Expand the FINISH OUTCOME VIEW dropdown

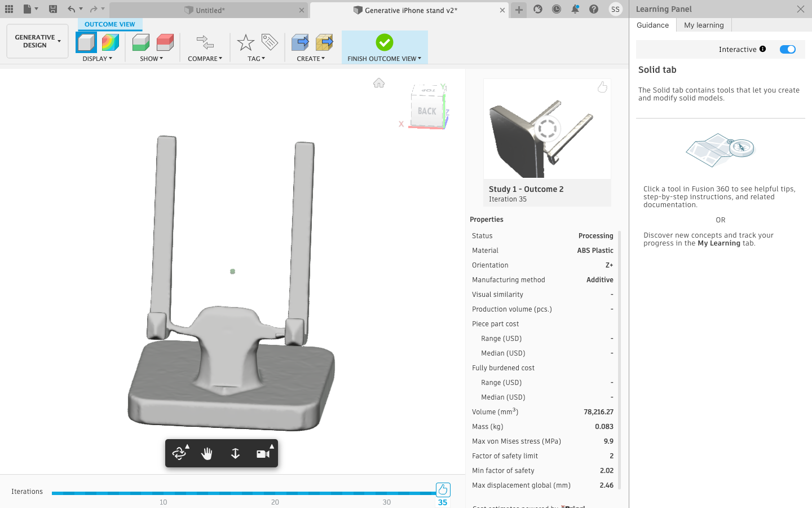tap(385, 59)
